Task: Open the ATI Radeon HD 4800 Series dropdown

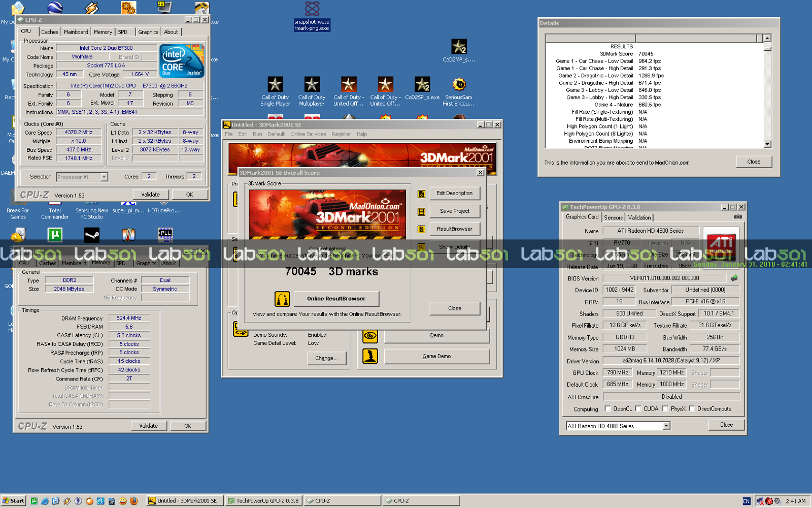Action: point(666,426)
